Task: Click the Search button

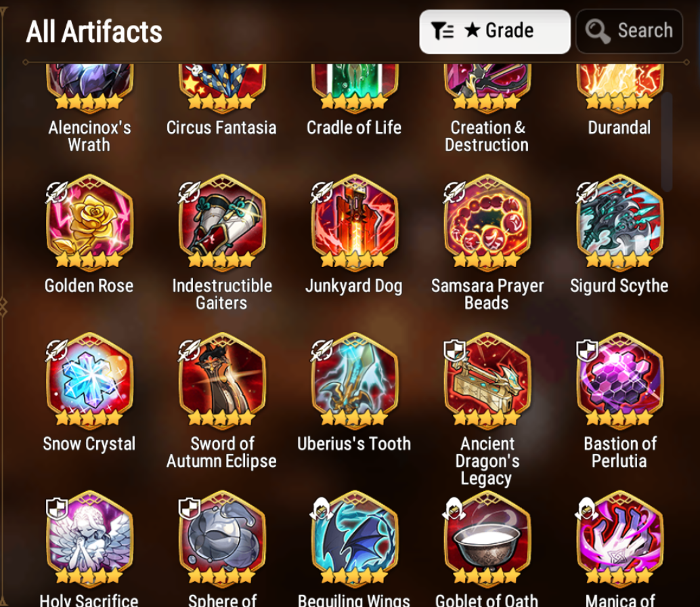Action: [629, 32]
